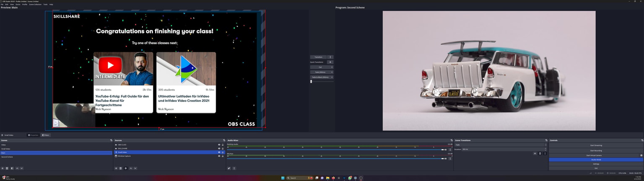Image resolution: width=644 pixels, height=181 pixels.
Task: Toggle visibility of Window Capture source
Action: click(x=219, y=156)
